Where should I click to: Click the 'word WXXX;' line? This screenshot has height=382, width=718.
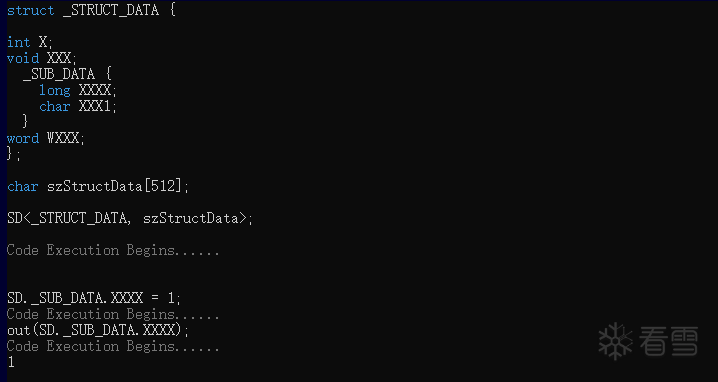coord(46,138)
